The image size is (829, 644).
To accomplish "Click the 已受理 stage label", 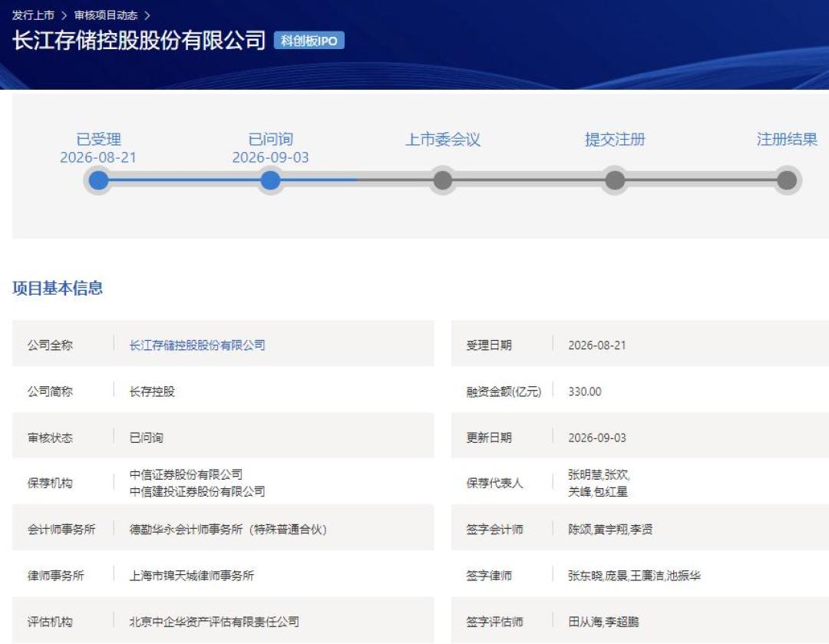I will pyautogui.click(x=98, y=139).
